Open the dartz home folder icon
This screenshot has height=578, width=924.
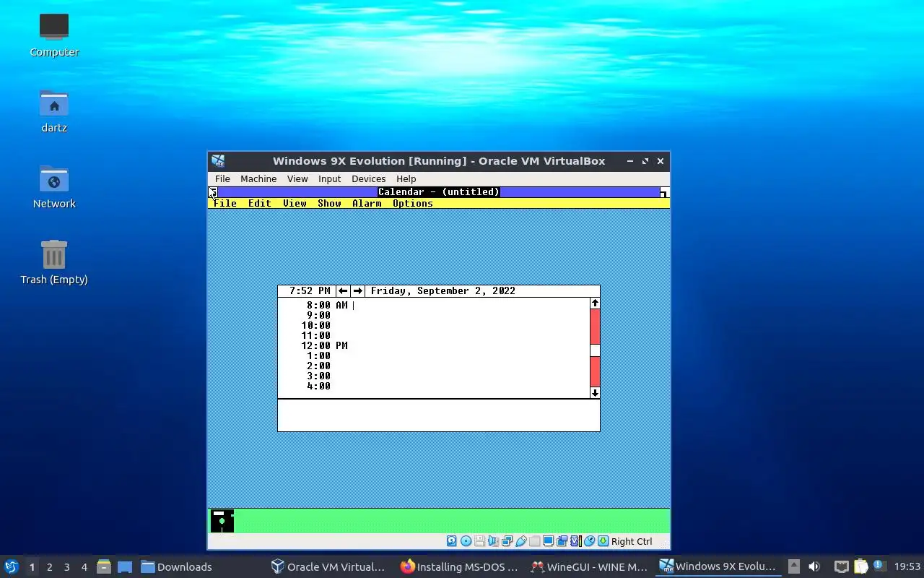coord(54,111)
